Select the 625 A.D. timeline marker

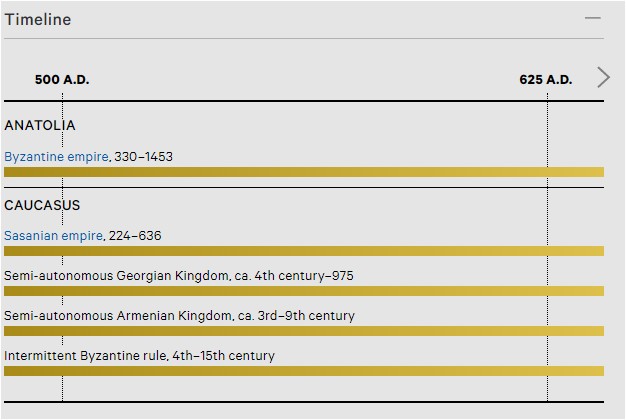point(545,79)
